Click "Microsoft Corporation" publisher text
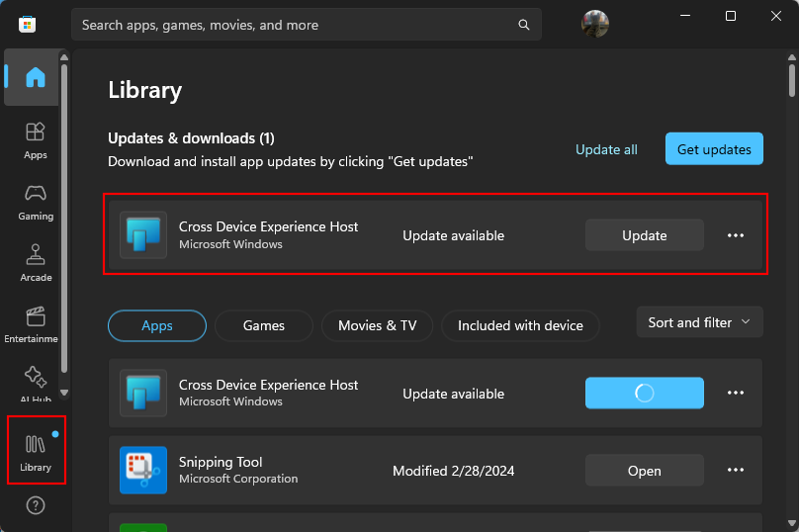 pyautogui.click(x=238, y=479)
